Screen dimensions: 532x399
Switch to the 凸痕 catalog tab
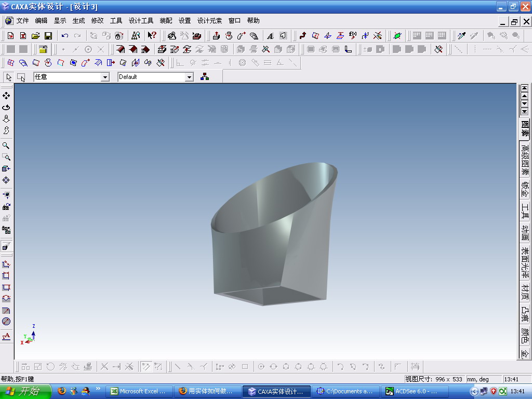pos(525,314)
